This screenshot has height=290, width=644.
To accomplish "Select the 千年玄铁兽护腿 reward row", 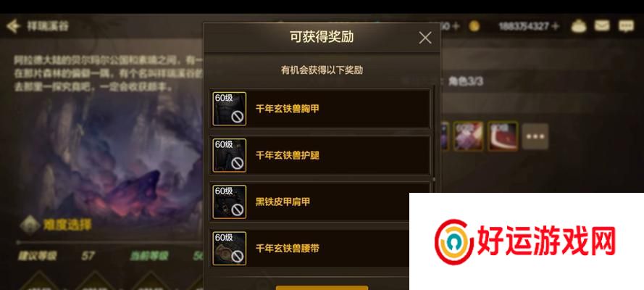I will click(320, 155).
